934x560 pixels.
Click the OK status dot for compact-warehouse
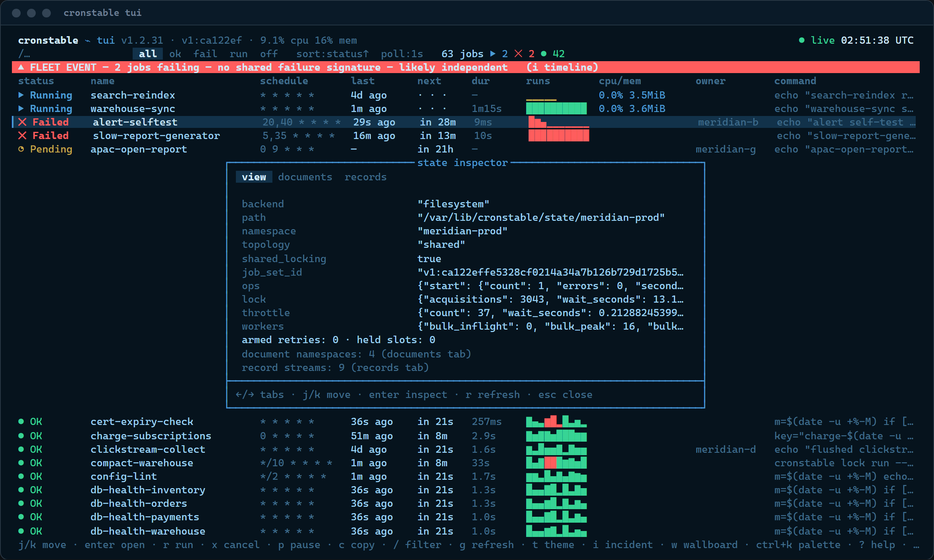pyautogui.click(x=21, y=463)
